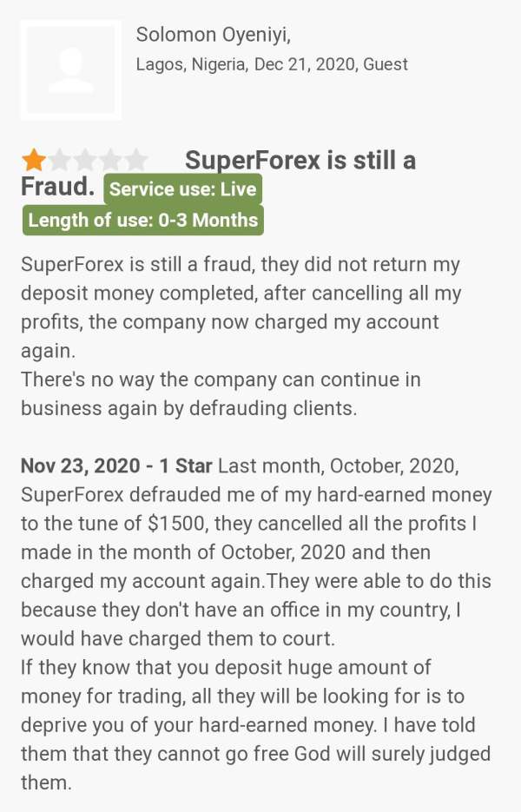
Task: Click the "business again by defrauding clients" line
Action: pos(188,408)
